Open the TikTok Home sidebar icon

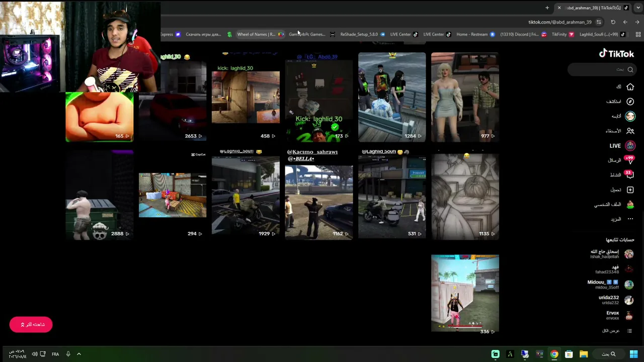[x=630, y=87]
